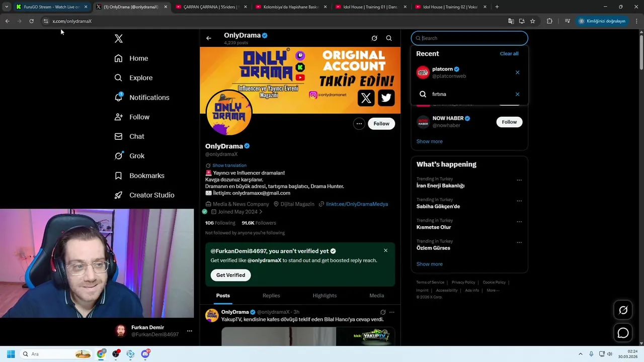
Task: Bookmark this page with the star icon
Action: coord(532,21)
